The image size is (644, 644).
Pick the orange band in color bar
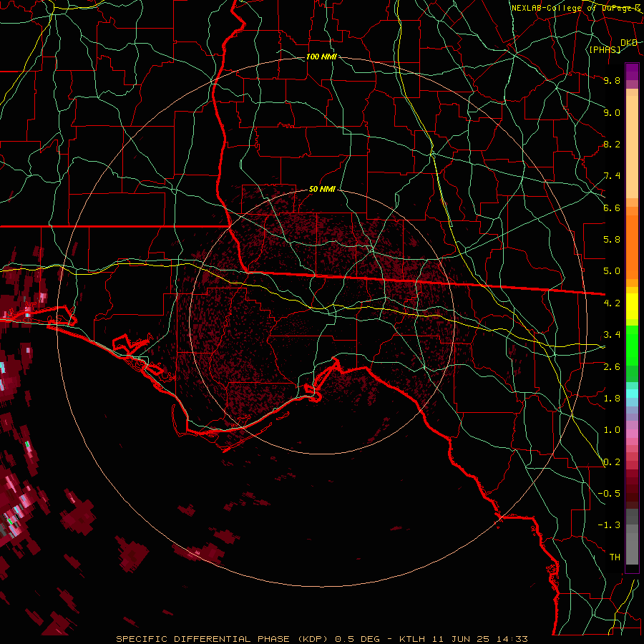click(632, 246)
